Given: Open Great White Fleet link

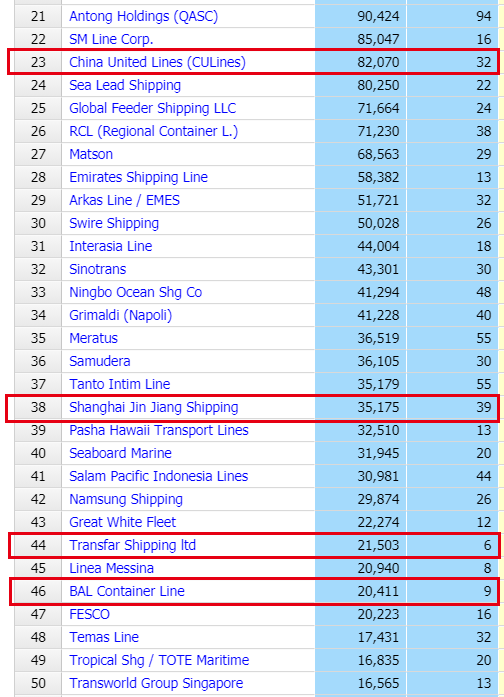Looking at the screenshot, I should [123, 522].
